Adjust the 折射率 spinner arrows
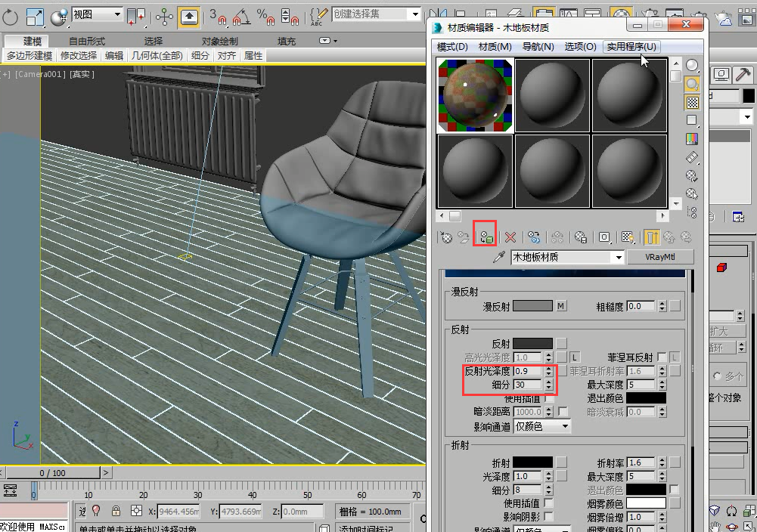The width and height of the screenshot is (757, 532). click(x=662, y=462)
